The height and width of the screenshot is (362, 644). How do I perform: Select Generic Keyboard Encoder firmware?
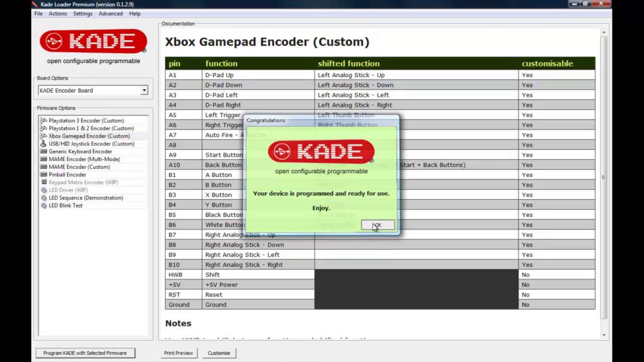point(80,151)
